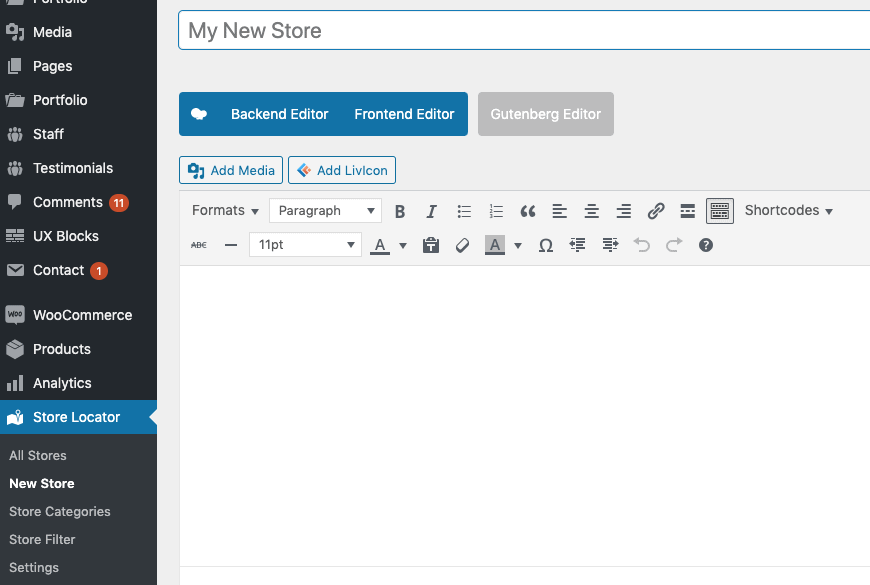Viewport: 870px width, 585px height.
Task: Toggle the toolbar kitchen sink button
Action: [x=720, y=211]
